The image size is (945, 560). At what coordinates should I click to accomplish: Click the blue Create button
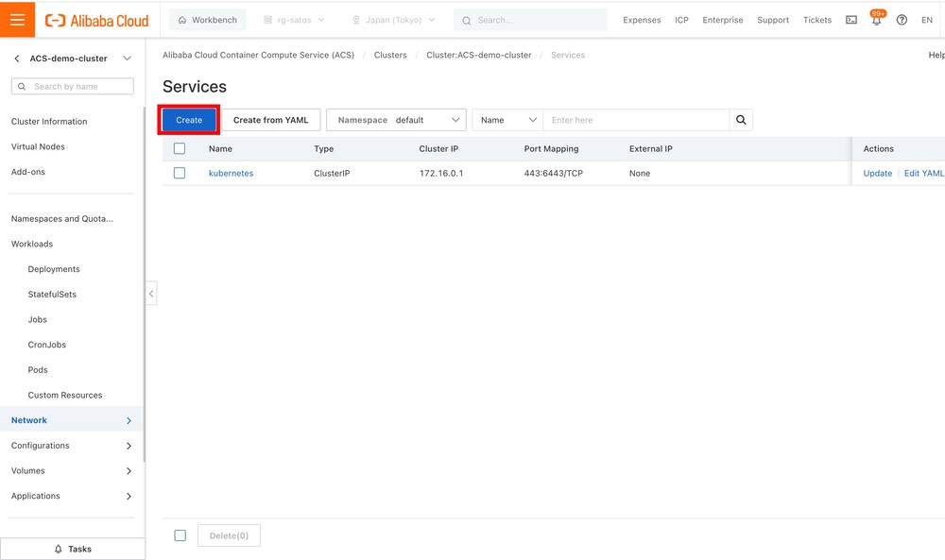tap(189, 120)
